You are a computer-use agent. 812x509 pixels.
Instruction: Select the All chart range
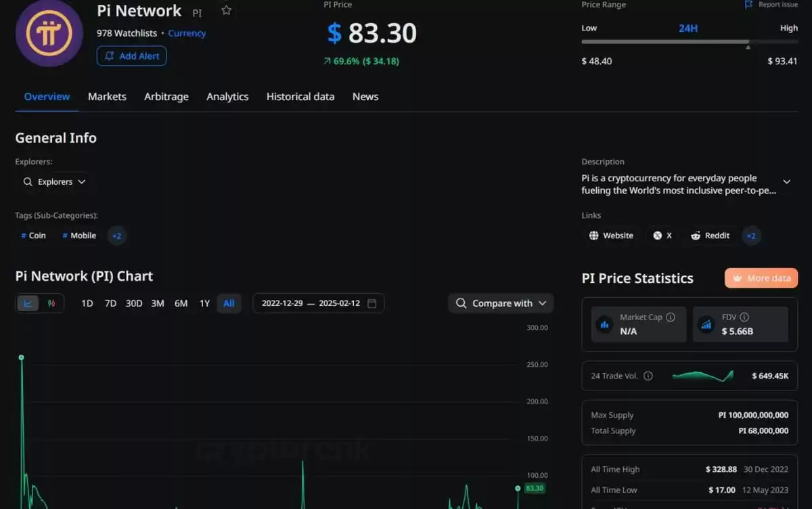coord(229,303)
